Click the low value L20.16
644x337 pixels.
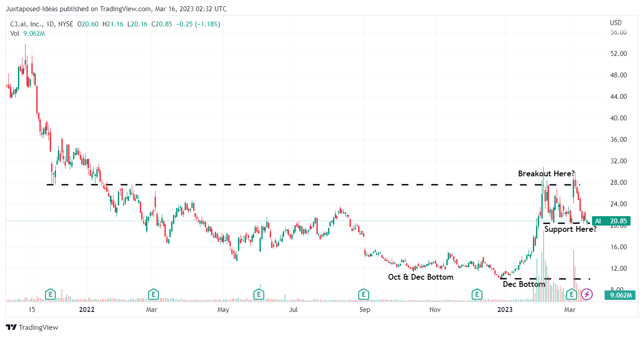pos(138,24)
